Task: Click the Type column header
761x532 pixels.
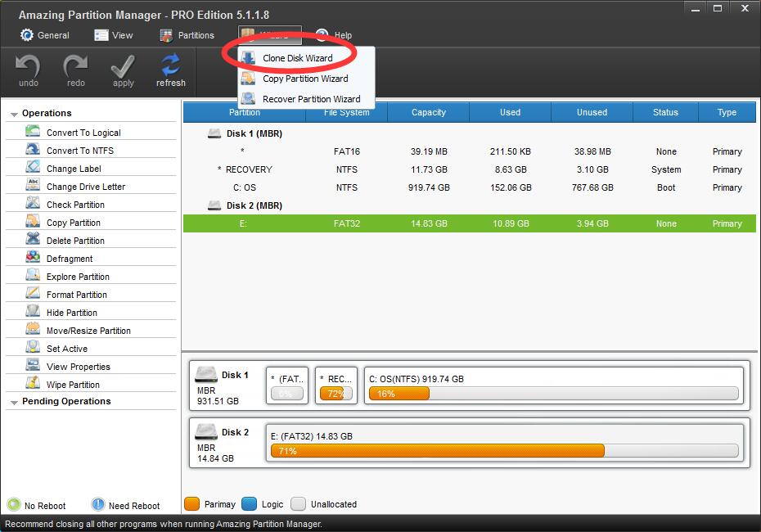Action: point(727,112)
